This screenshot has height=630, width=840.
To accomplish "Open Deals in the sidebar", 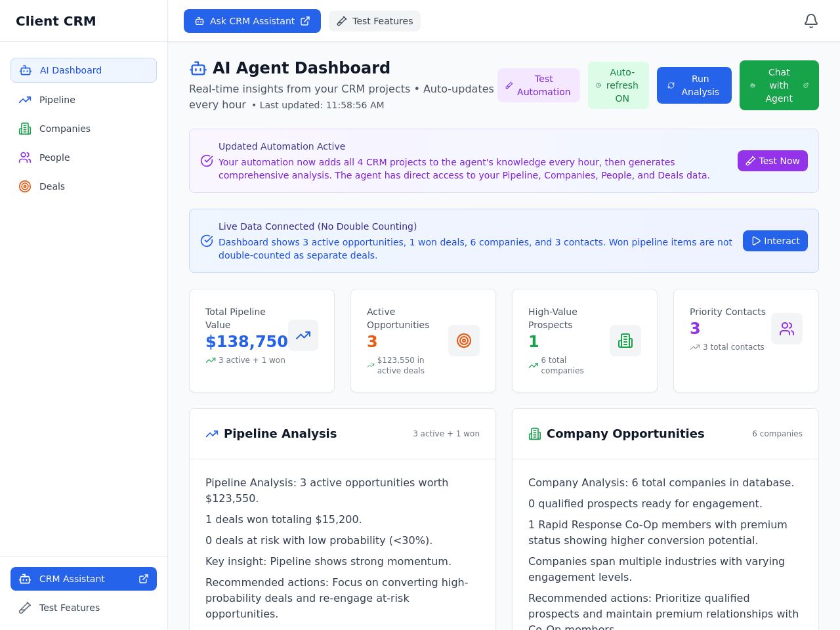I will (83, 186).
